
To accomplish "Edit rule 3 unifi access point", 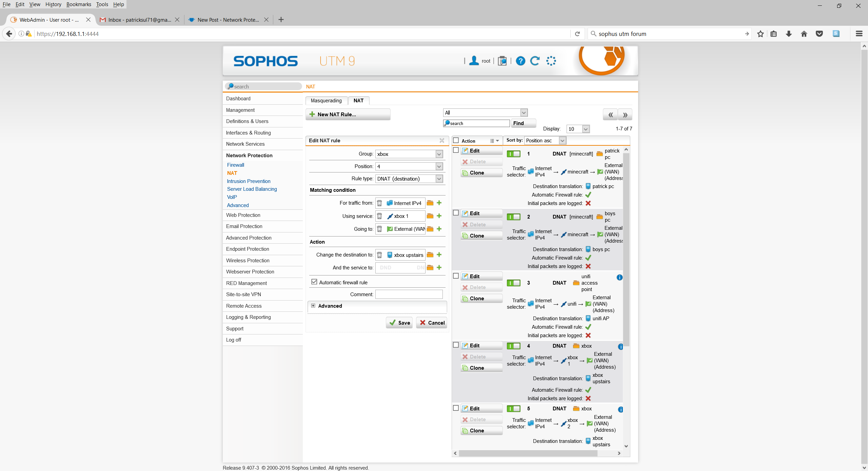I will click(481, 276).
